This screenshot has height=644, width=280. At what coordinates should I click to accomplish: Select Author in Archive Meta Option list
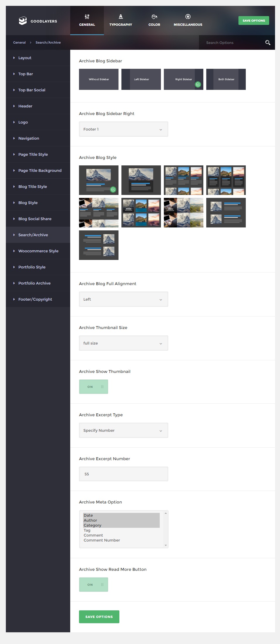(121, 520)
